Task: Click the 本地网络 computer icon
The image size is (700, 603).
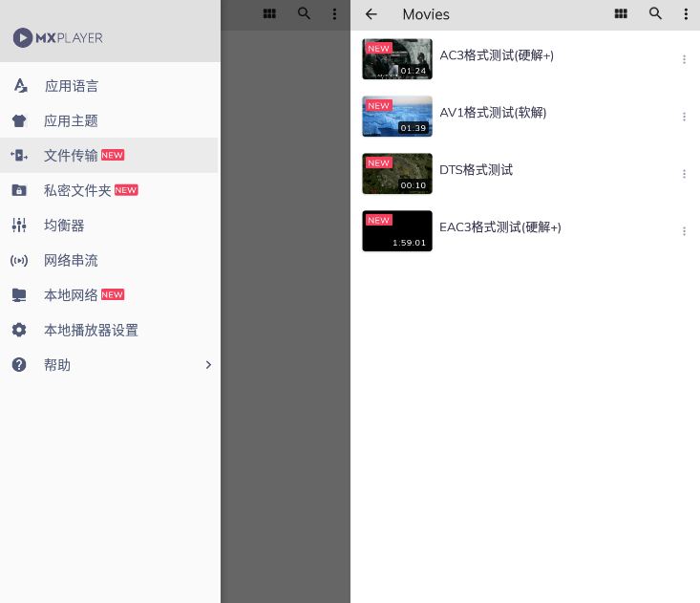Action: click(x=19, y=295)
